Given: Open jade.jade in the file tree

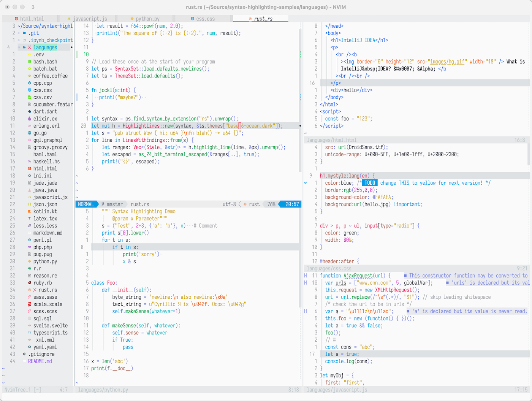Looking at the screenshot, I should tap(45, 183).
